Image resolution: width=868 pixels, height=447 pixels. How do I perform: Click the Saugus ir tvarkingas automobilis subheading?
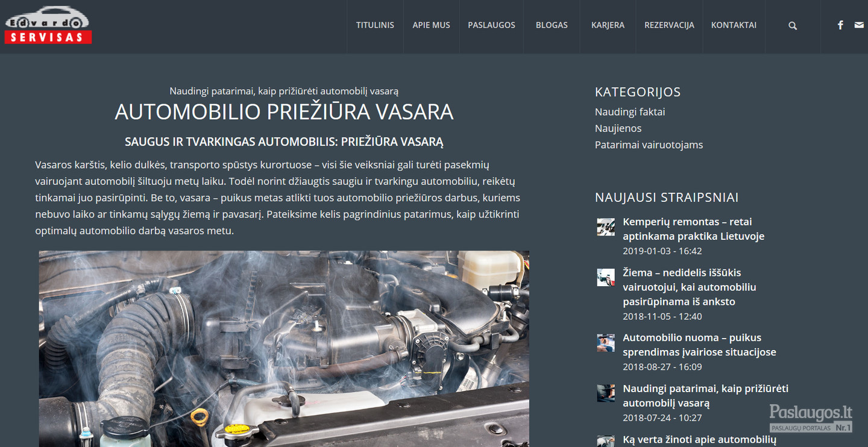tap(284, 142)
